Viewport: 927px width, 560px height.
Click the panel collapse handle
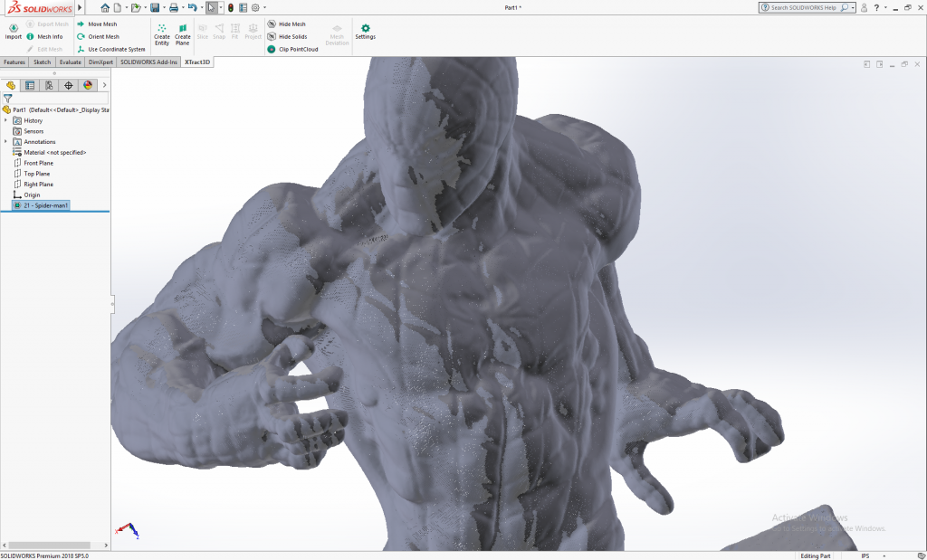click(112, 304)
